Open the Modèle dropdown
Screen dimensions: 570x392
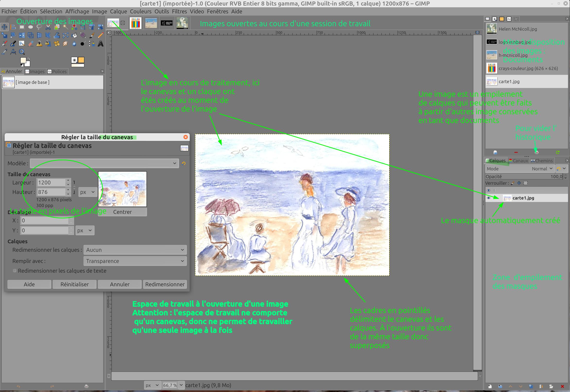pyautogui.click(x=104, y=163)
